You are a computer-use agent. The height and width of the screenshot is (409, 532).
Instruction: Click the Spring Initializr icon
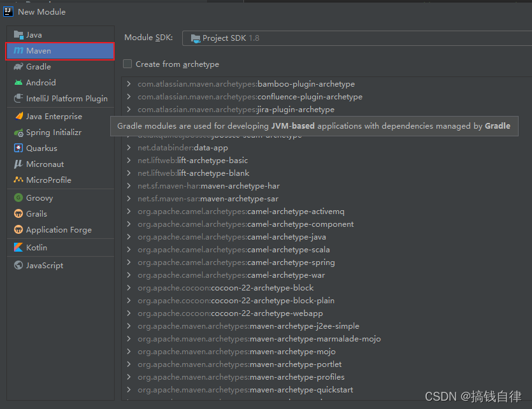(18, 133)
